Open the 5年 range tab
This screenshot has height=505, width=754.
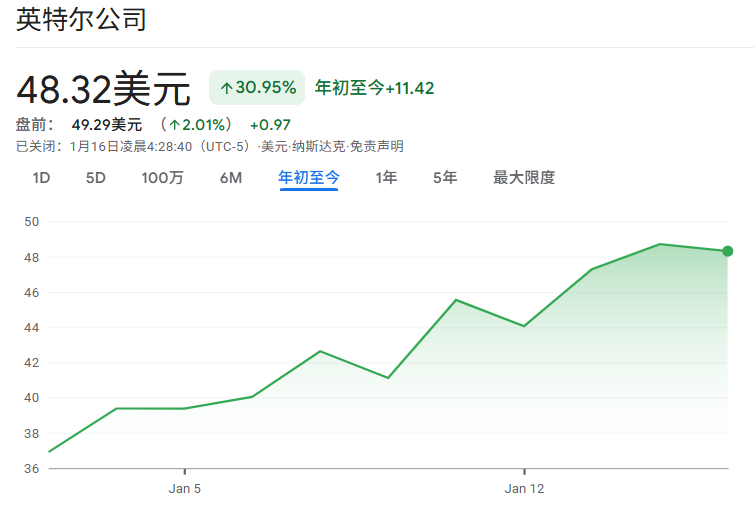pyautogui.click(x=445, y=178)
